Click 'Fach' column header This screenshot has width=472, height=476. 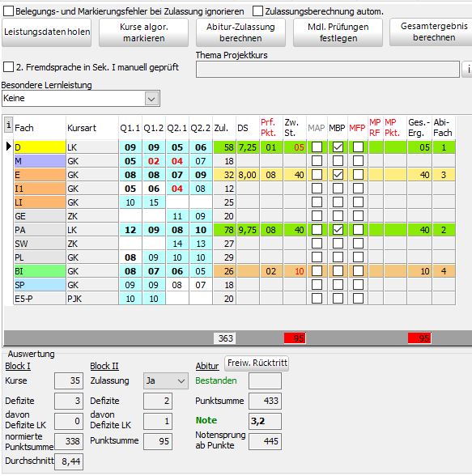coord(24,128)
